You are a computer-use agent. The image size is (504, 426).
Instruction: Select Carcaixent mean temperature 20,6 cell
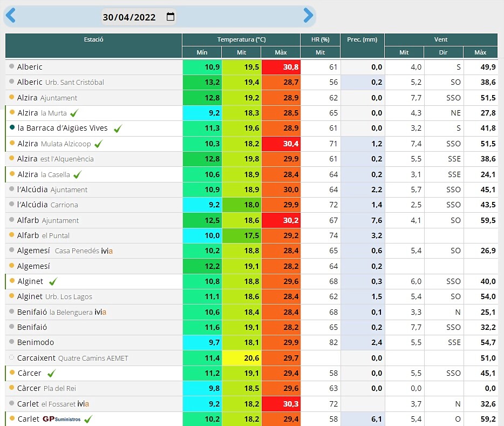(241, 358)
